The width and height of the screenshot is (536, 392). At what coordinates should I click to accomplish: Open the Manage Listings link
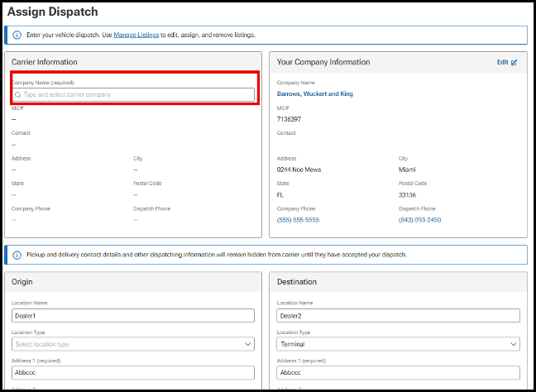tap(136, 36)
